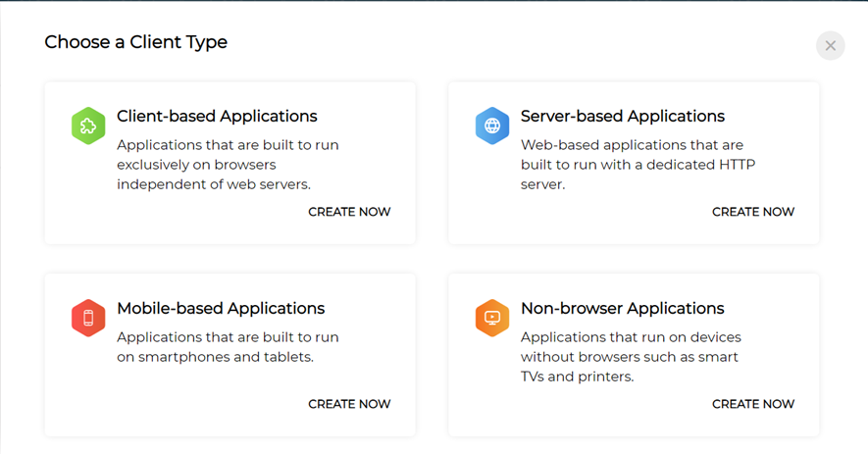Click the blue globe Server-based Applications icon
Viewport: 868px width, 454px height.
[x=492, y=126]
